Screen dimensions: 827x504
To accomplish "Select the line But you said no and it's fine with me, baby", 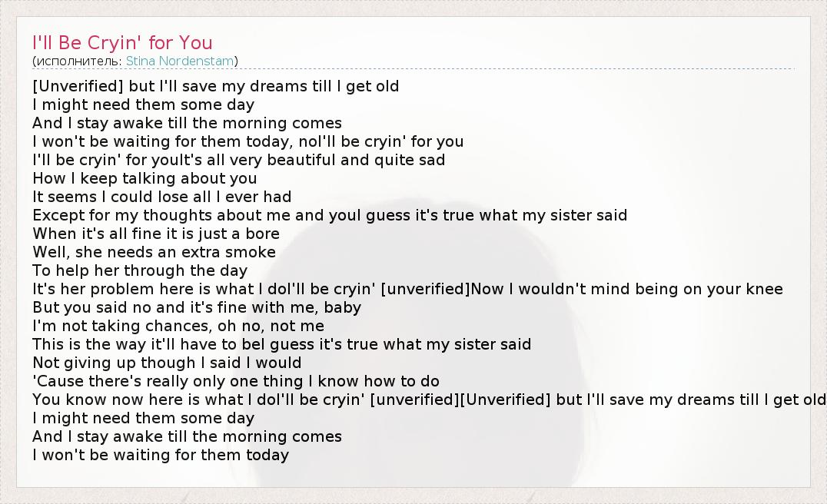I will tap(196, 307).
